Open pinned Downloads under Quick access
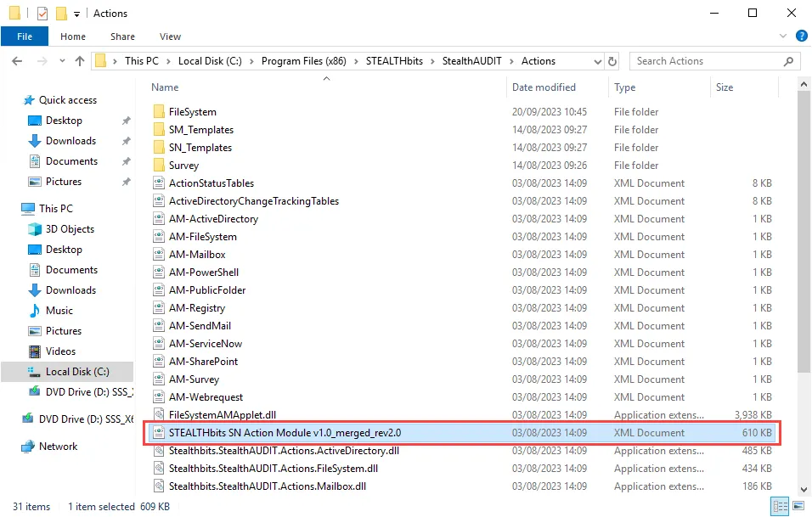Image resolution: width=812 pixels, height=517 pixels. (x=70, y=141)
